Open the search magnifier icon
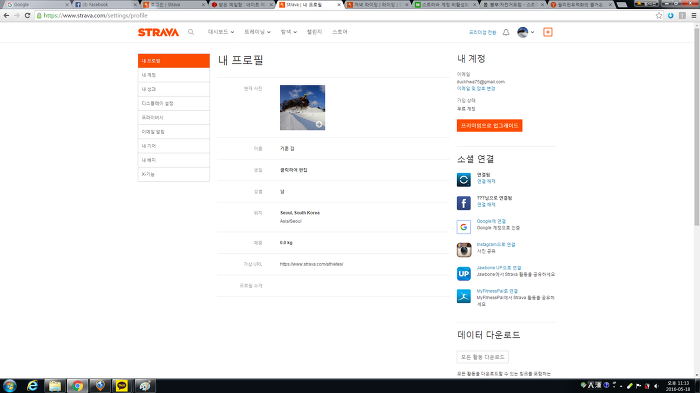The width and height of the screenshot is (700, 393). [x=191, y=32]
